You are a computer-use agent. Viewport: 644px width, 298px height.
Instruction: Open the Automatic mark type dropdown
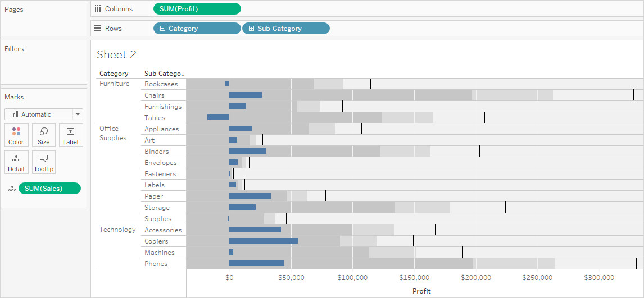[x=44, y=114]
